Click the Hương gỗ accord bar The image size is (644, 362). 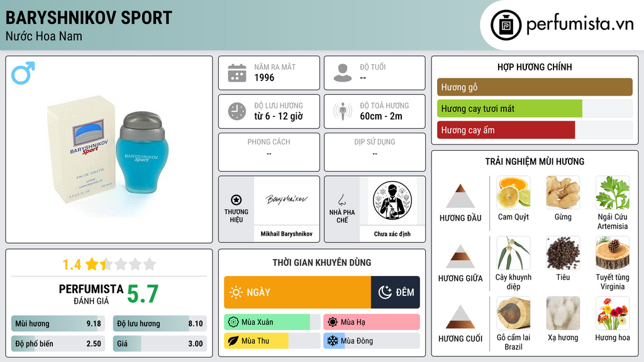pos(535,87)
